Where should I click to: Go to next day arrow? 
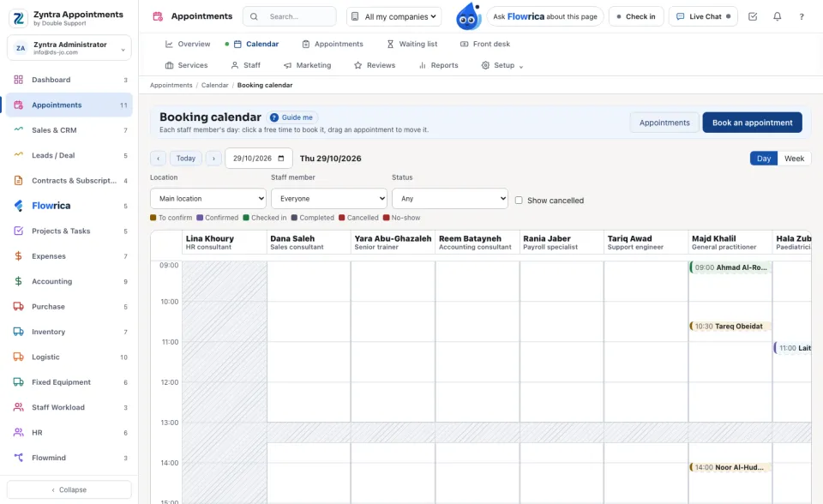[213, 158]
